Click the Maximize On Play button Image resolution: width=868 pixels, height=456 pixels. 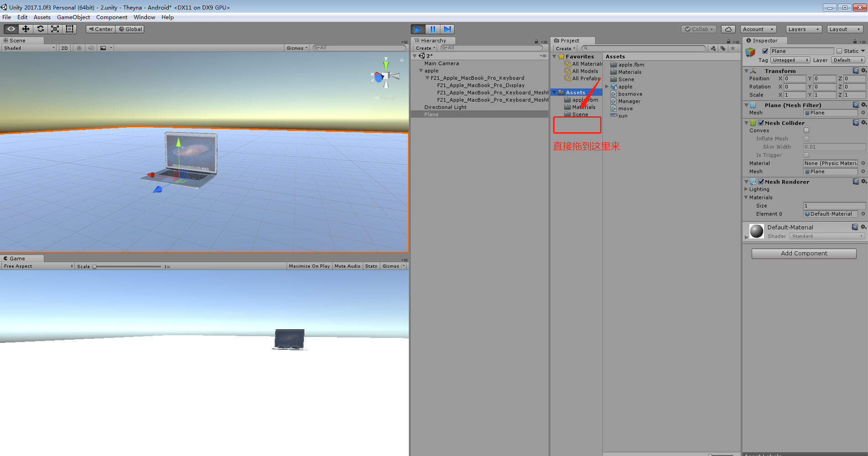309,266
